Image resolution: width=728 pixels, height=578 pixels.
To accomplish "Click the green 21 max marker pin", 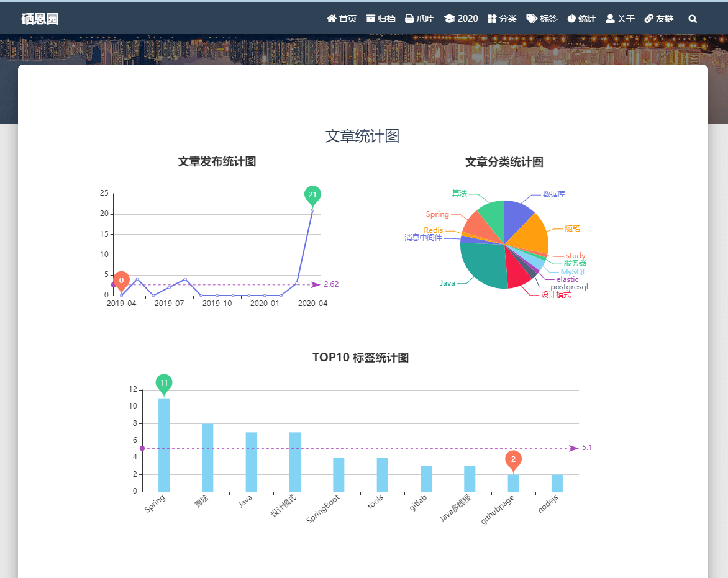I will (312, 195).
